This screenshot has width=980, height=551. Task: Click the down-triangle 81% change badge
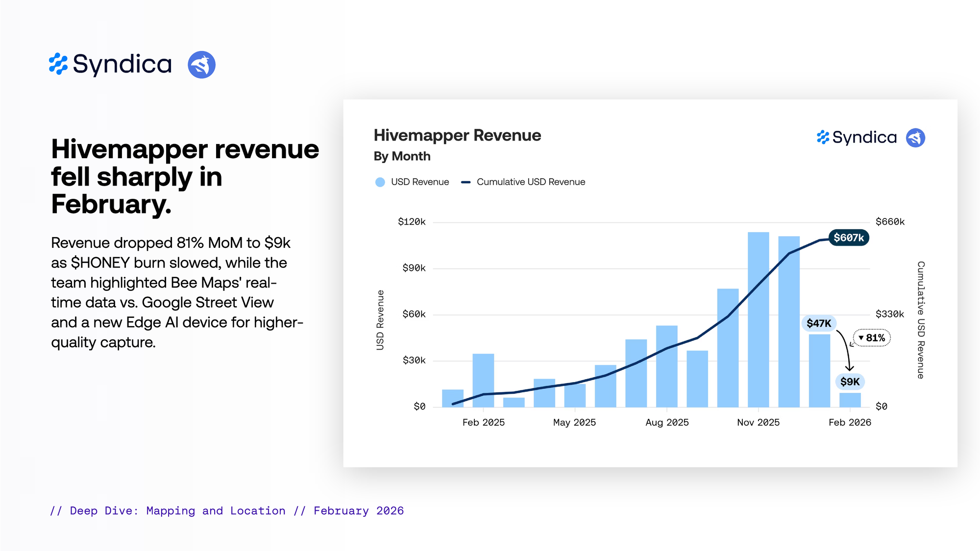coord(872,338)
